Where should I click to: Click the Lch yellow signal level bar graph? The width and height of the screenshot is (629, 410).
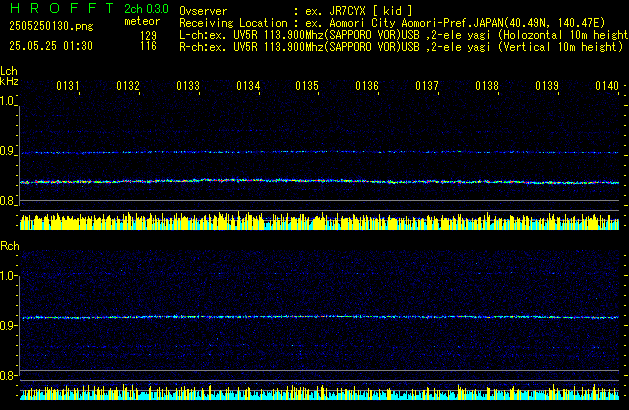[319, 221]
